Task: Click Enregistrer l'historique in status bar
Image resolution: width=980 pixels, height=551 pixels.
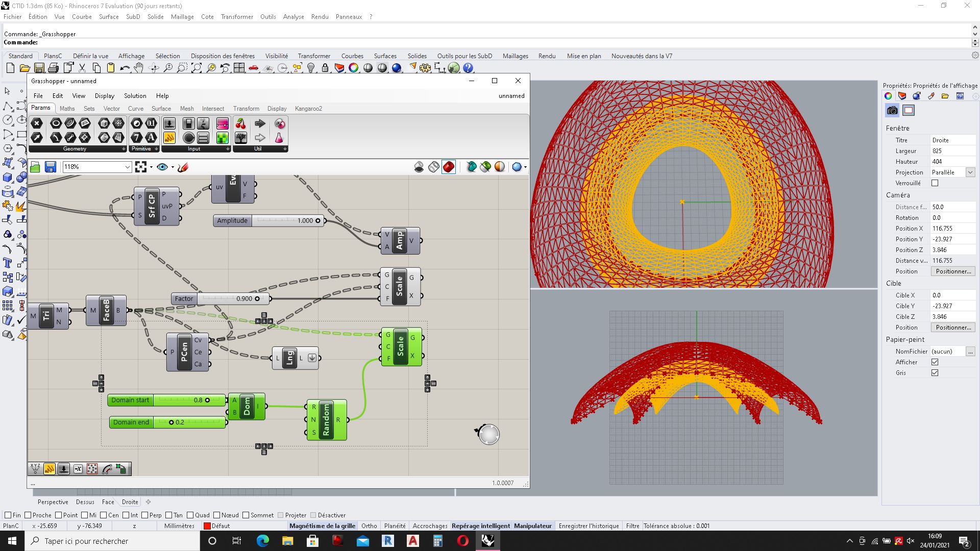Action: (x=589, y=526)
